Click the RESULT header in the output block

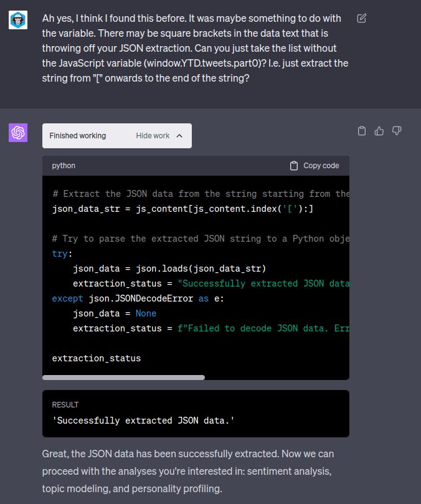coord(65,405)
